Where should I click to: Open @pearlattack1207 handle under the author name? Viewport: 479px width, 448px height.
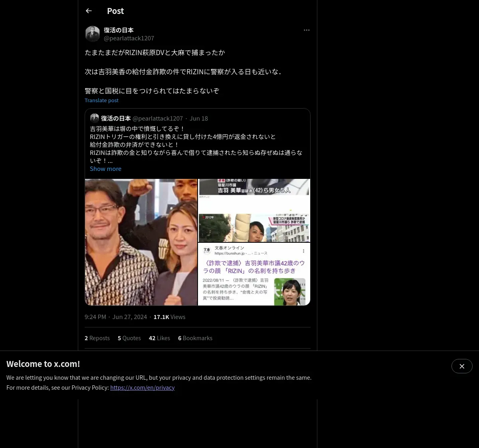pos(129,38)
